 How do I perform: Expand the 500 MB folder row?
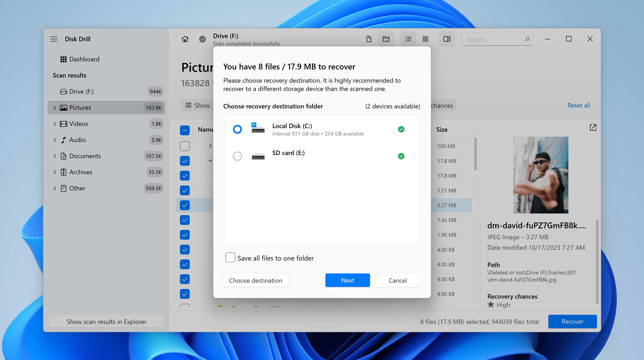[x=211, y=146]
